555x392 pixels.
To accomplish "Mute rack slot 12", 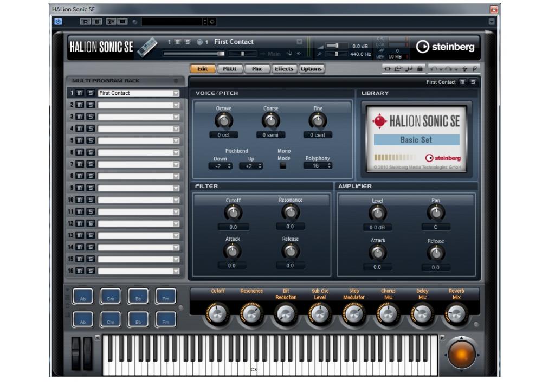I will click(80, 223).
